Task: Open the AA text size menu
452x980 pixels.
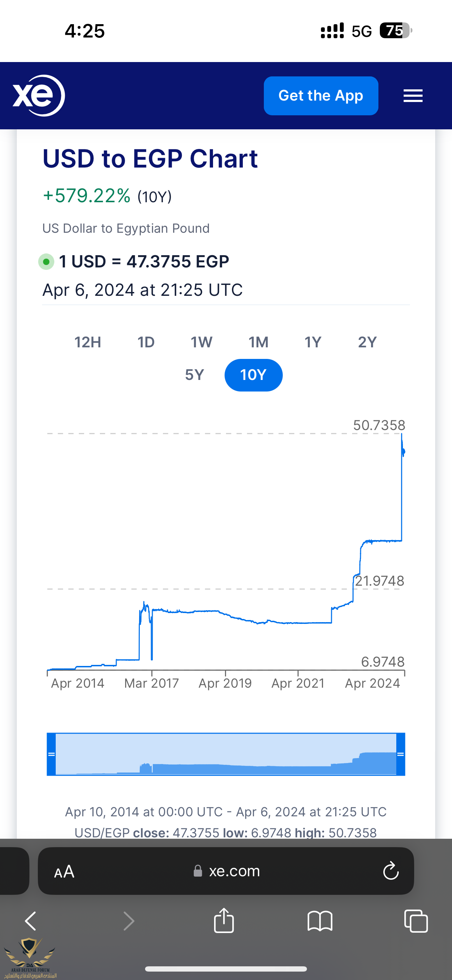Action: 64,871
